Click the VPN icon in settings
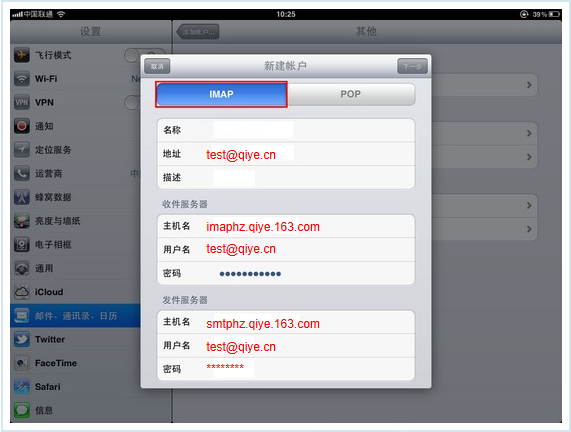 22,102
